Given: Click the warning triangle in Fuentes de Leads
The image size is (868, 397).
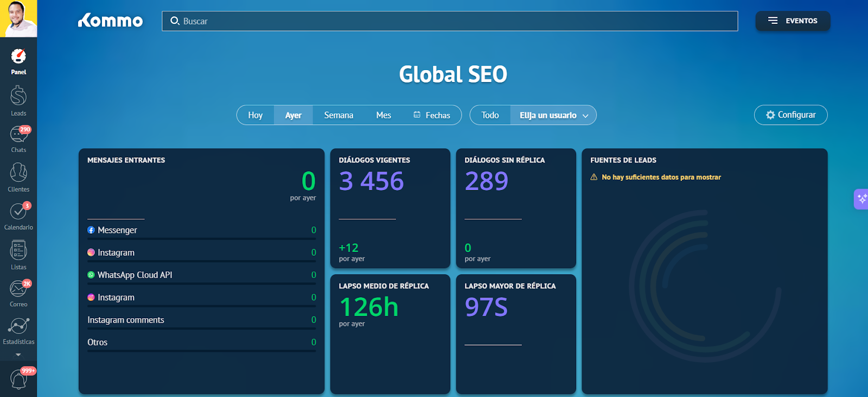Looking at the screenshot, I should click(594, 177).
